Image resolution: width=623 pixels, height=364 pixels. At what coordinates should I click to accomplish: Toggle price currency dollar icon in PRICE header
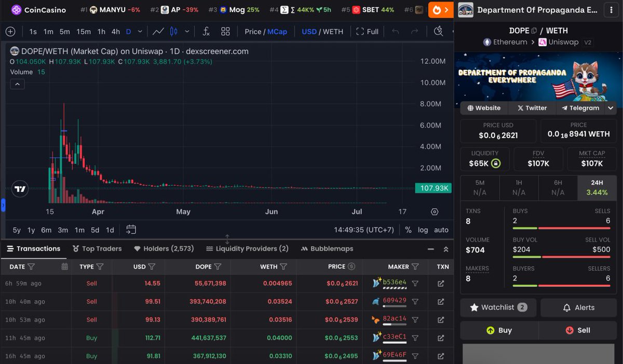pos(351,267)
